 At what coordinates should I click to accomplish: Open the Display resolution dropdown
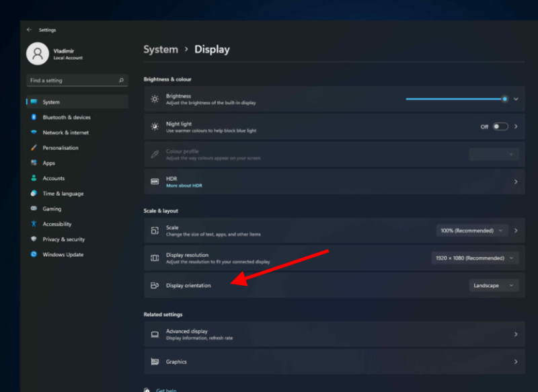[475, 258]
